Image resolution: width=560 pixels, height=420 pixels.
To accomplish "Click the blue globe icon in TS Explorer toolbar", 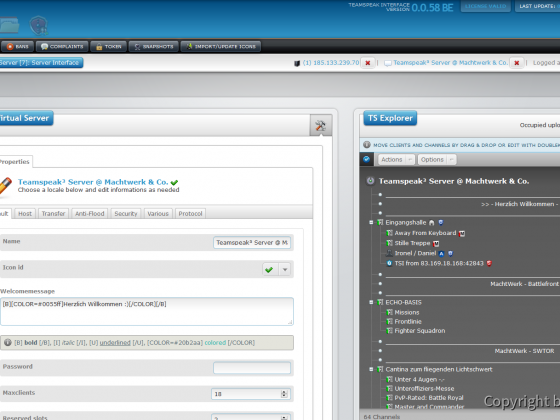I will tap(366, 159).
